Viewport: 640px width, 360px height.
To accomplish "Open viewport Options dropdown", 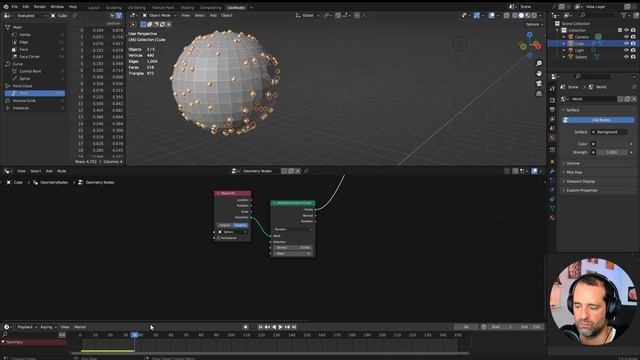I will [x=534, y=24].
